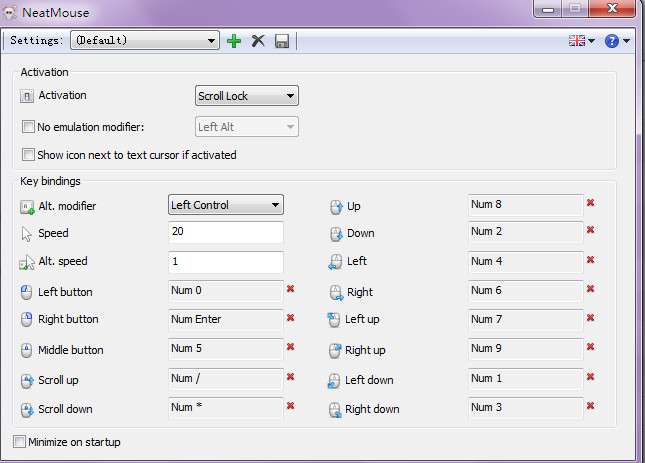This screenshot has height=463, width=645.
Task: Open the Activation Scroll Lock dropdown
Action: [246, 96]
